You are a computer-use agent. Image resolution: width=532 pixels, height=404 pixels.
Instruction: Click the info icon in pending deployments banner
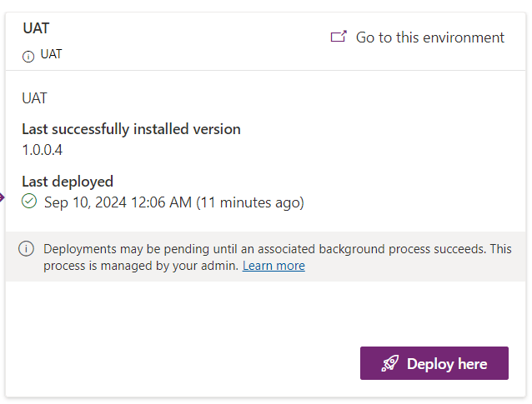[27, 249]
